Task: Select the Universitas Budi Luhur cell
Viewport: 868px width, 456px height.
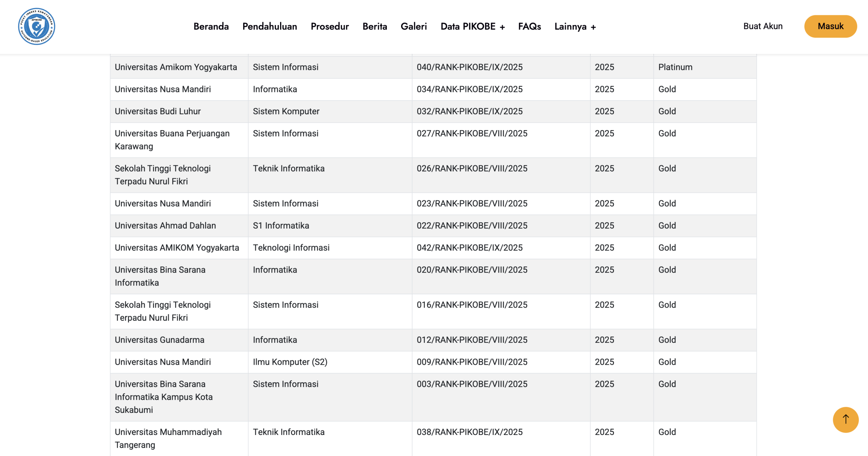Action: pos(158,111)
